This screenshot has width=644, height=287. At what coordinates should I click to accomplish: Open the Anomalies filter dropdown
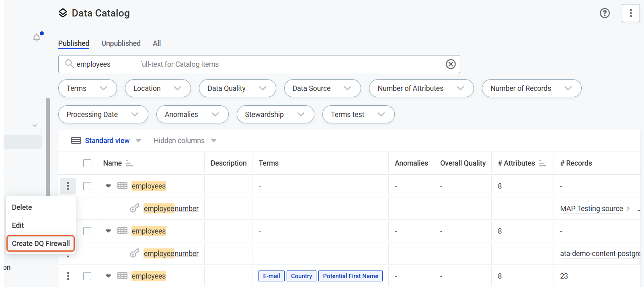pyautogui.click(x=193, y=115)
